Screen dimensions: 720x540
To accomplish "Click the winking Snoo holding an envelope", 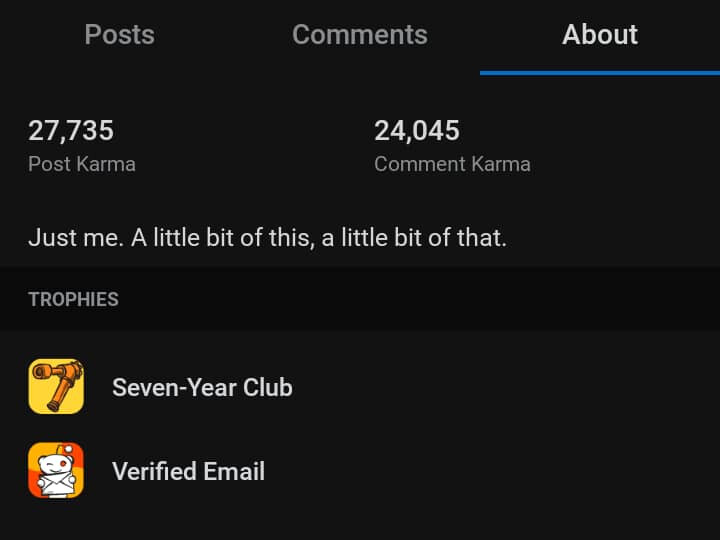I will coord(56,472).
